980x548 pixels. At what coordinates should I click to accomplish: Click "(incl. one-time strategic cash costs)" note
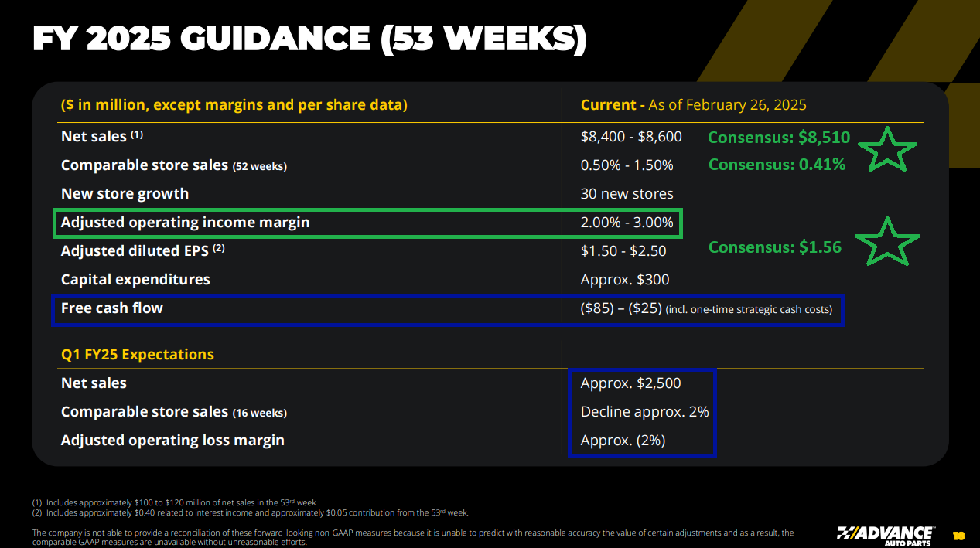749,310
